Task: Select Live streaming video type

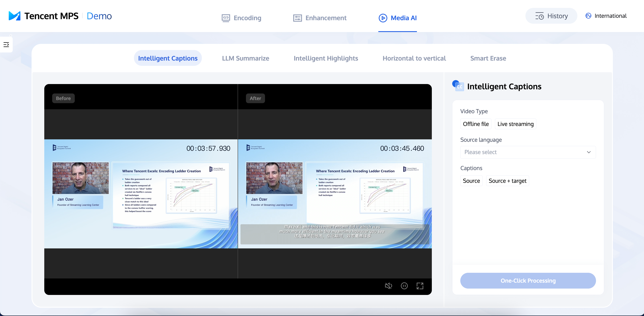Action: coord(515,124)
